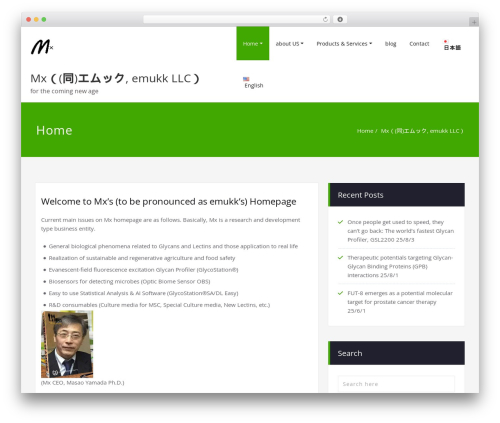This screenshot has width=500, height=423.
Task: Click checkmark beside FUT-8 post
Action: click(x=340, y=293)
